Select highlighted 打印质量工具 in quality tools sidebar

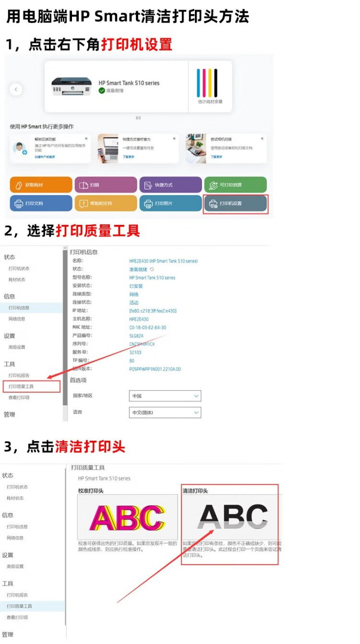pyautogui.click(x=32, y=606)
